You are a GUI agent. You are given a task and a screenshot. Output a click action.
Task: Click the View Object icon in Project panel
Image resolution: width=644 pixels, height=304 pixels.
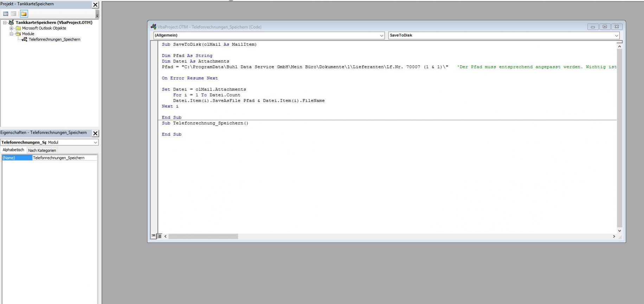click(14, 14)
